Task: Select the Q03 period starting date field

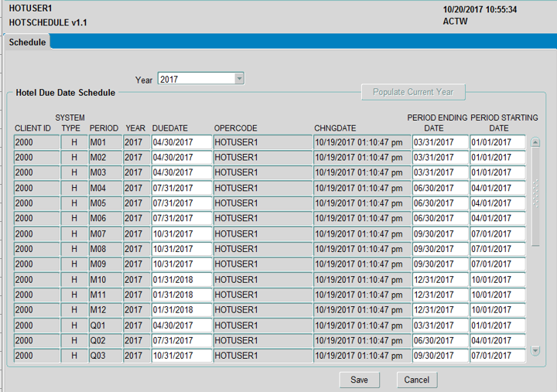Action: 497,356
